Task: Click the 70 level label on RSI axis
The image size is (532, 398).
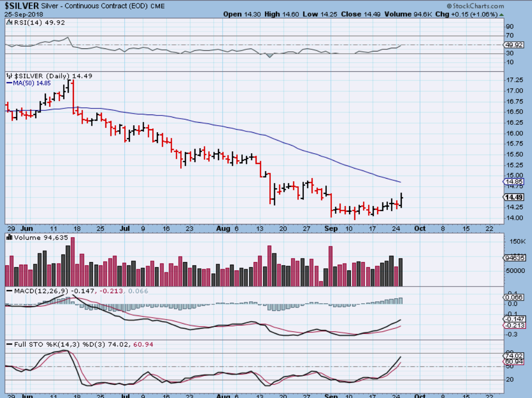Action: (509, 35)
